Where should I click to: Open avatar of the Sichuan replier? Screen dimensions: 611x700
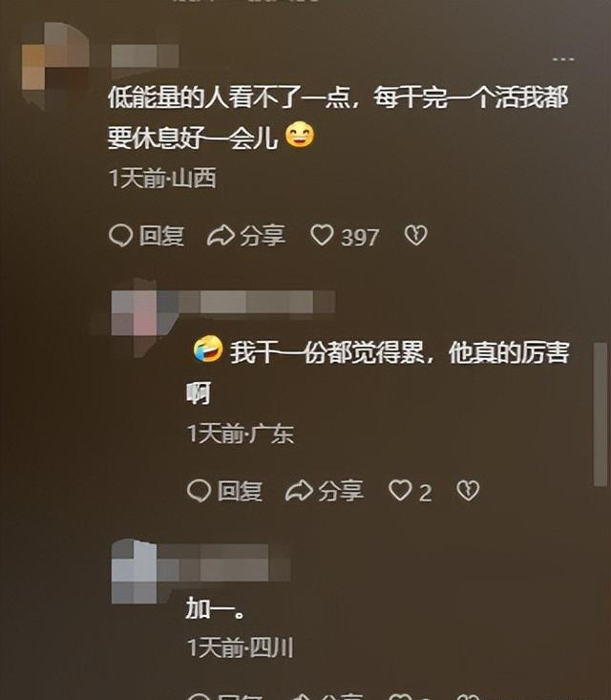click(x=134, y=571)
